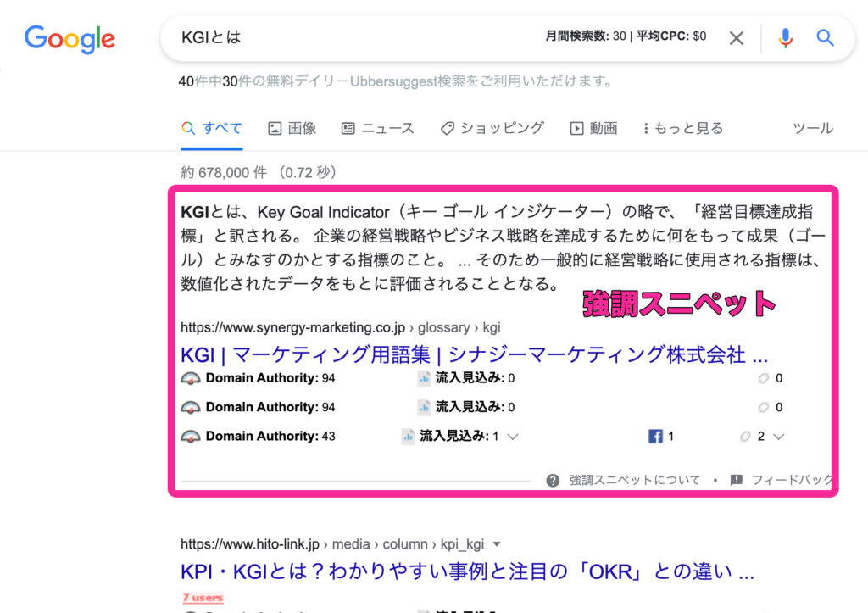Viewport: 868px width, 613px height.
Task: Click the KGIとは featured snippet text
Action: [504, 248]
